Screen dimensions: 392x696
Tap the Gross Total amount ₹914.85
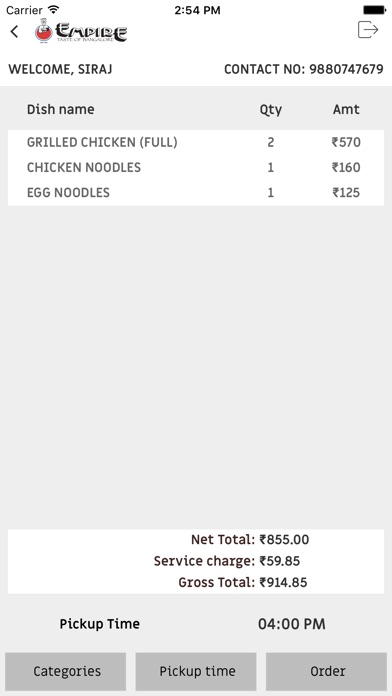tap(283, 582)
